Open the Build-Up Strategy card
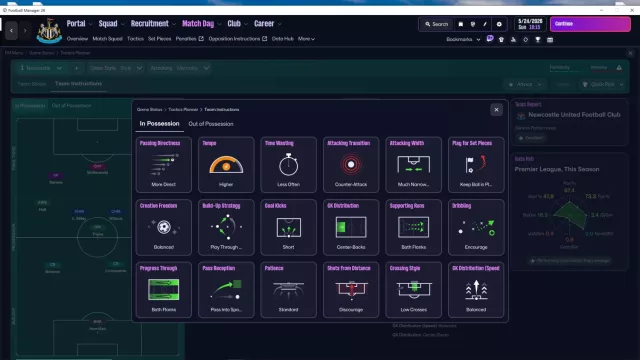640x360 pixels. click(x=226, y=227)
